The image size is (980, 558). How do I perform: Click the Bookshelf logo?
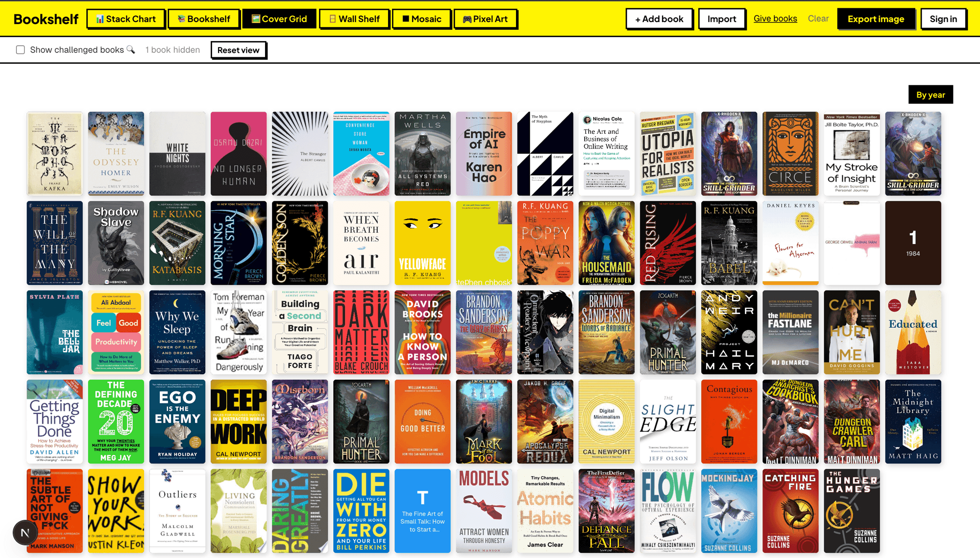(x=46, y=19)
